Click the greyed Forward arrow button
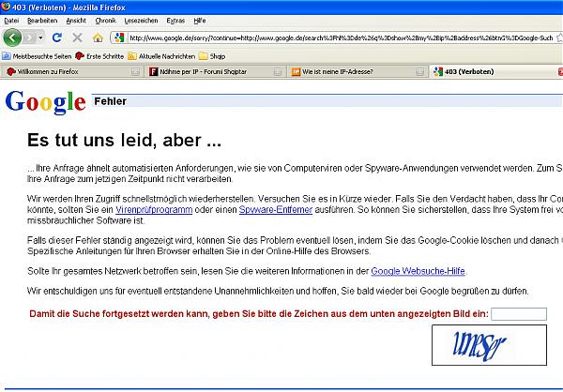The height and width of the screenshot is (392, 563). coord(29,38)
